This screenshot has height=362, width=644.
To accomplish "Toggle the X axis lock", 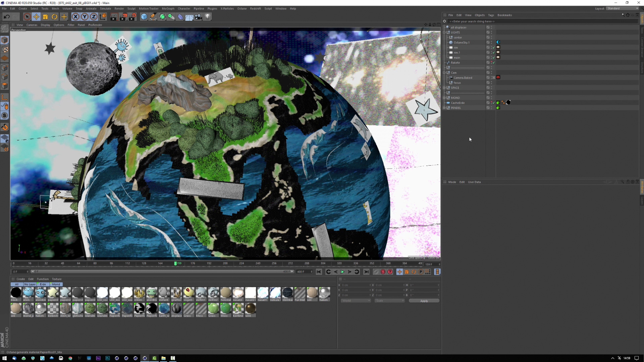I will pyautogui.click(x=75, y=17).
